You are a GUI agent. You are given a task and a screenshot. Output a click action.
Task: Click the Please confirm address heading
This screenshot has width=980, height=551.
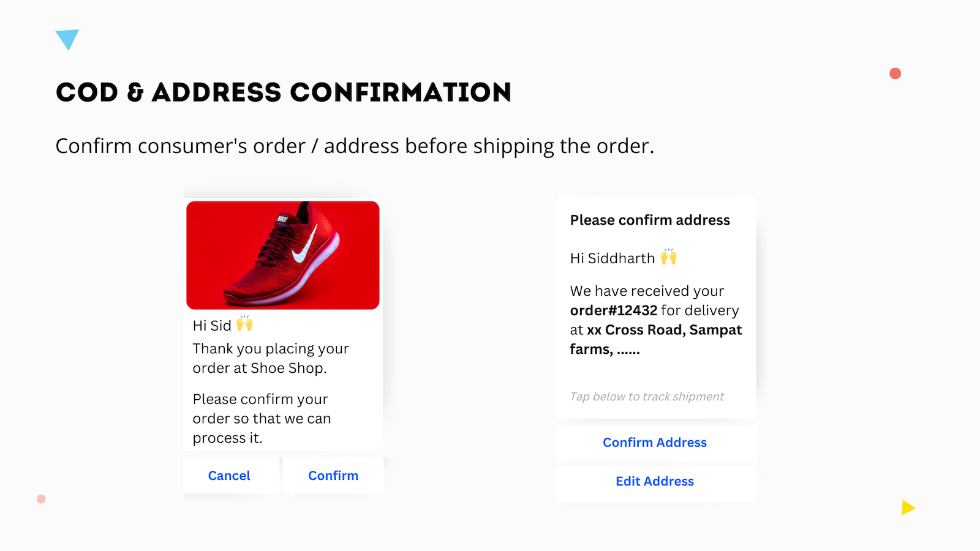coord(650,220)
